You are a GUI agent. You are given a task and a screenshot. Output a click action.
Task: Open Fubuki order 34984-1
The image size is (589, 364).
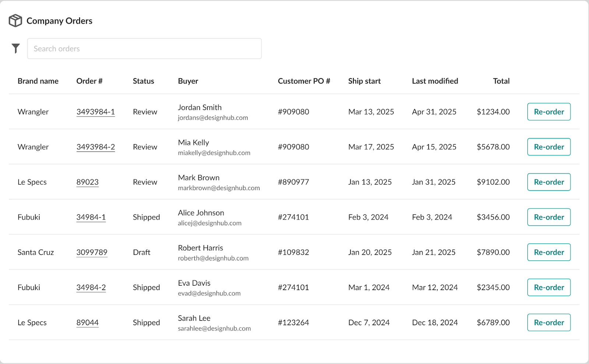pyautogui.click(x=91, y=217)
